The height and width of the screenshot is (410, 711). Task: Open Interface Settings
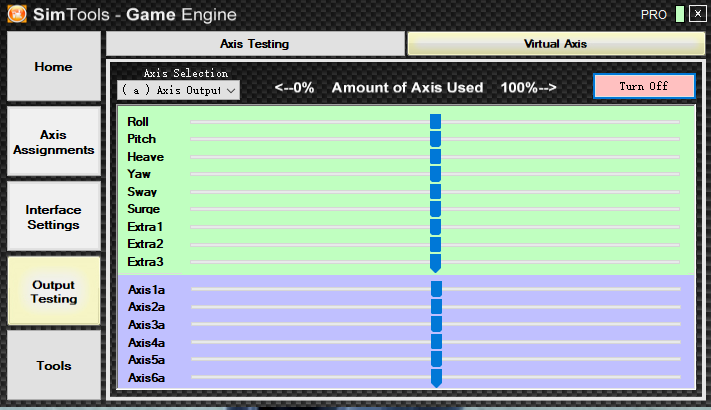coord(54,217)
